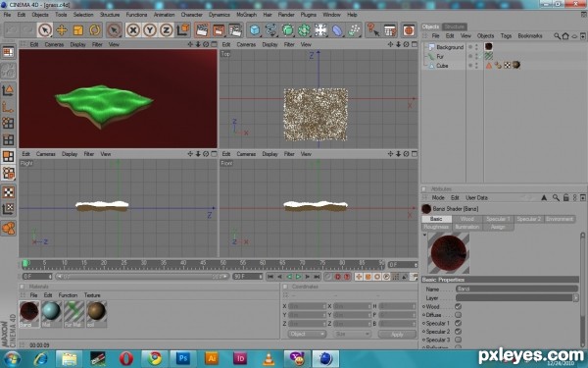
Task: Select the Banzi material thumbnail
Action: [x=29, y=312]
